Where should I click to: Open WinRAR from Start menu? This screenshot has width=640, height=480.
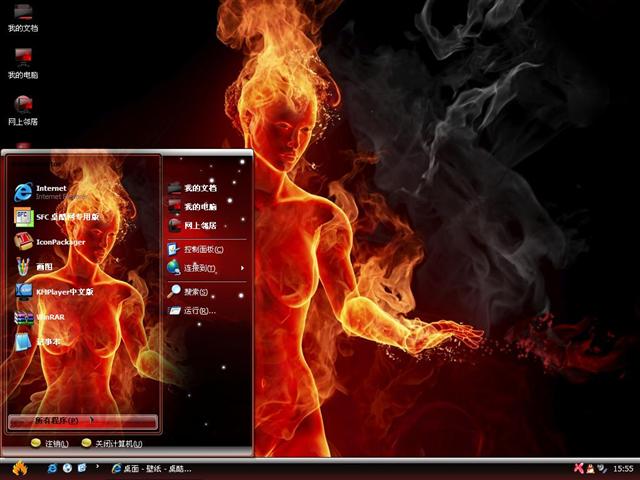click(x=40, y=317)
